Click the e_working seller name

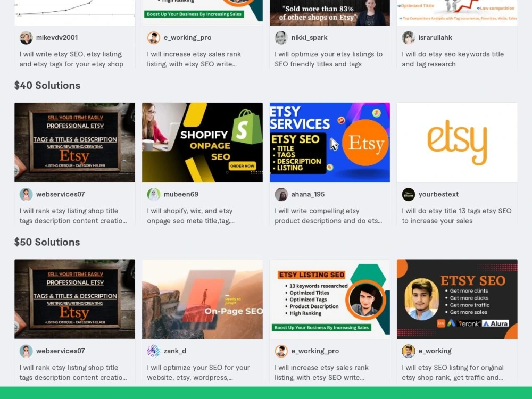(435, 351)
